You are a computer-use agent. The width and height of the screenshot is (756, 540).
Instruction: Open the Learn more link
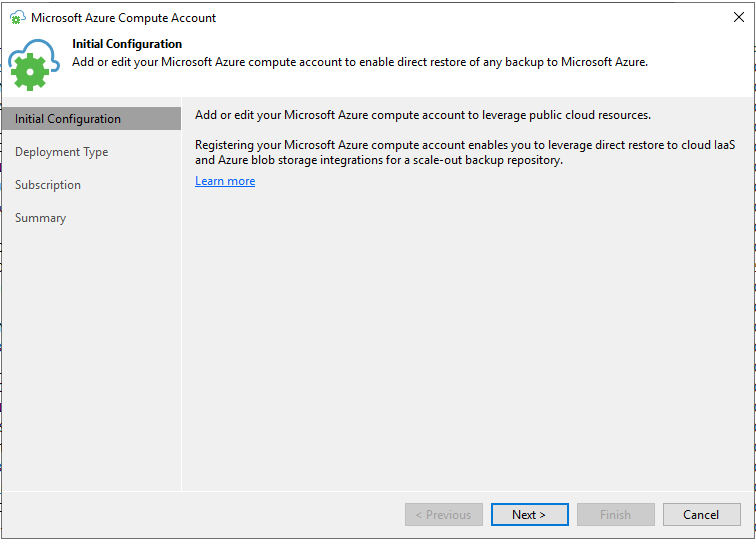coord(225,181)
